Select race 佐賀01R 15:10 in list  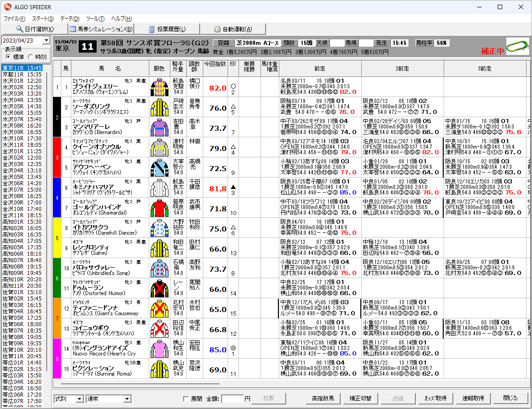(x=22, y=292)
